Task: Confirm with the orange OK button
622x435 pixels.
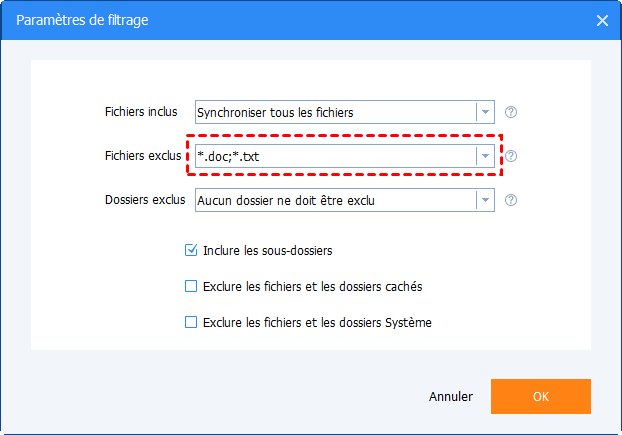Action: click(540, 396)
